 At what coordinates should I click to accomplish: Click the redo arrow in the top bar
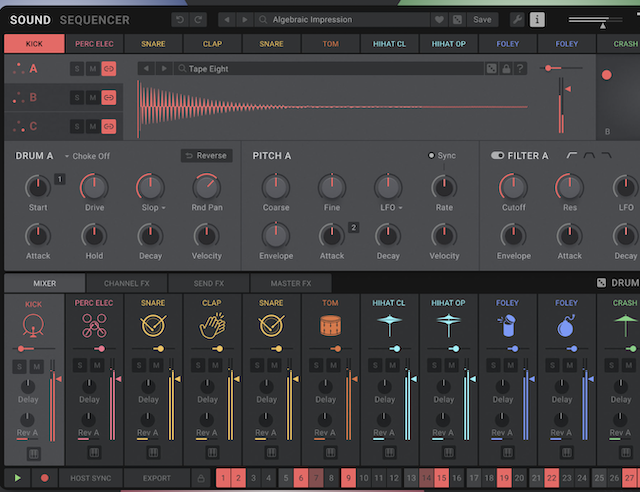[x=198, y=20]
